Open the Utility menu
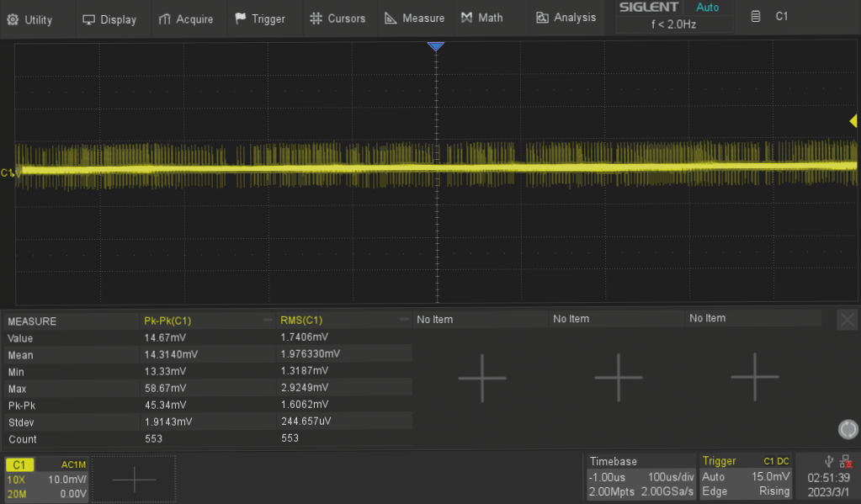 (x=30, y=19)
